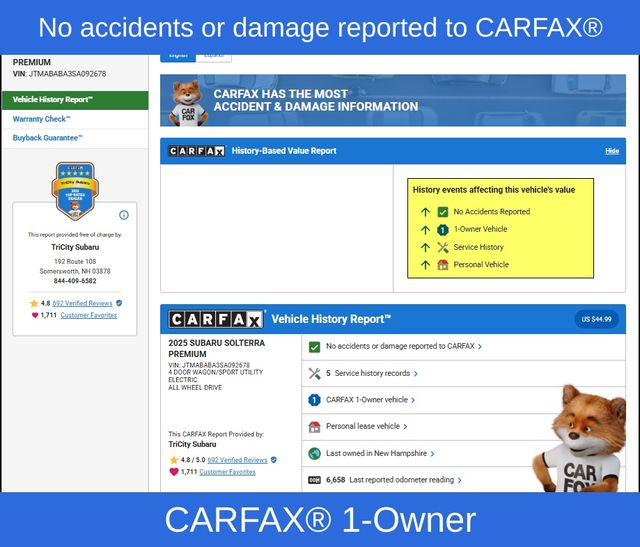Screen dimensions: 640x547
Task: Click the odometer icon beside 6,658 reading
Action: 314,480
